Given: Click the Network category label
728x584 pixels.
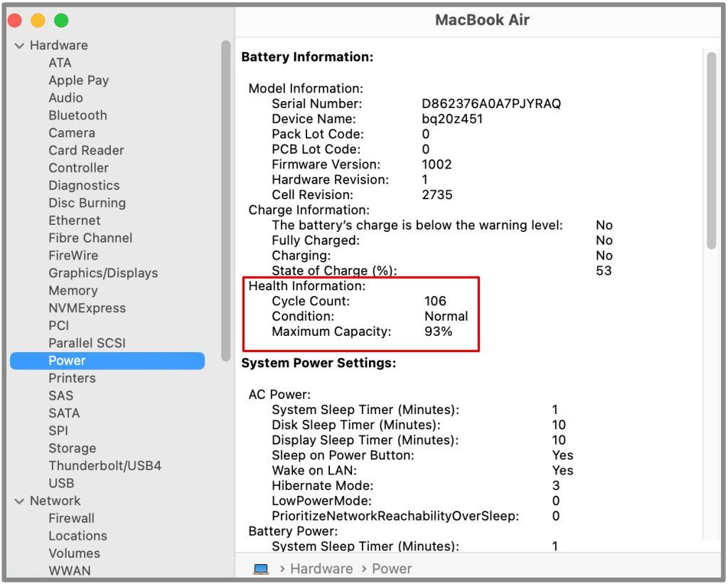Looking at the screenshot, I should tap(55, 501).
